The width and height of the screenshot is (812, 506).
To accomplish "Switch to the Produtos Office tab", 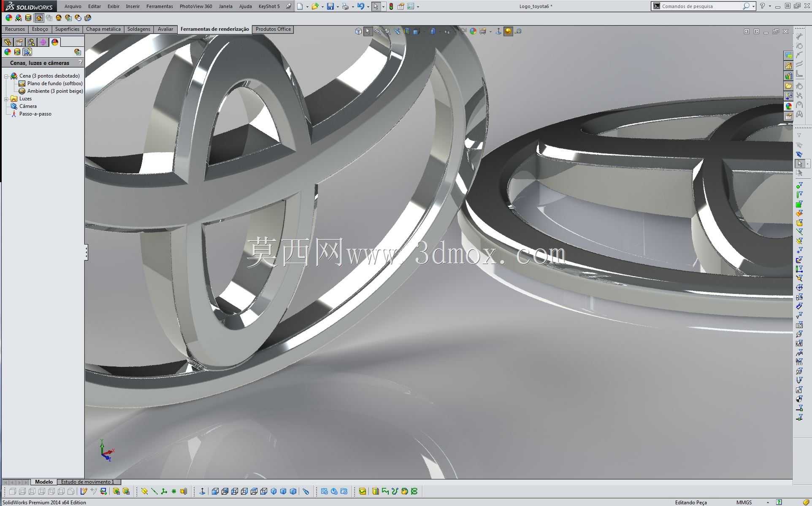I will (273, 29).
